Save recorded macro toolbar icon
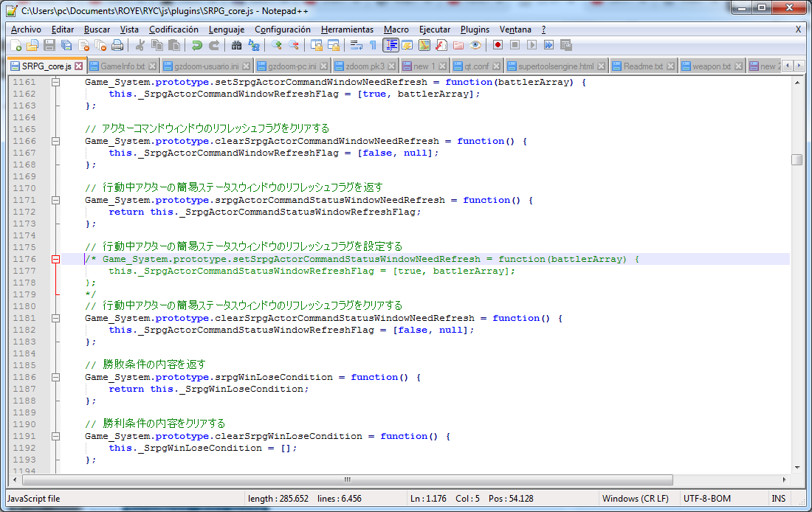The height and width of the screenshot is (512, 812). click(566, 45)
